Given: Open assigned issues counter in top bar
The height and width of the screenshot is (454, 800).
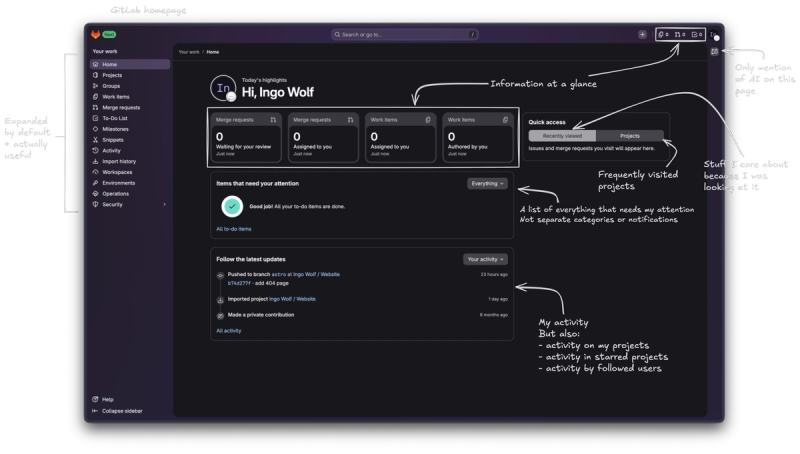Looking at the screenshot, I should (664, 34).
